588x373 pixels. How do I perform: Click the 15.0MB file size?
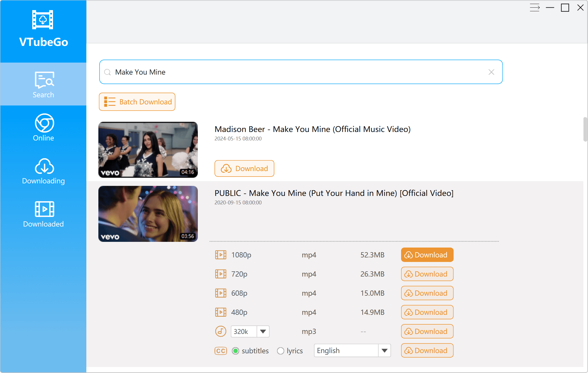(x=372, y=293)
